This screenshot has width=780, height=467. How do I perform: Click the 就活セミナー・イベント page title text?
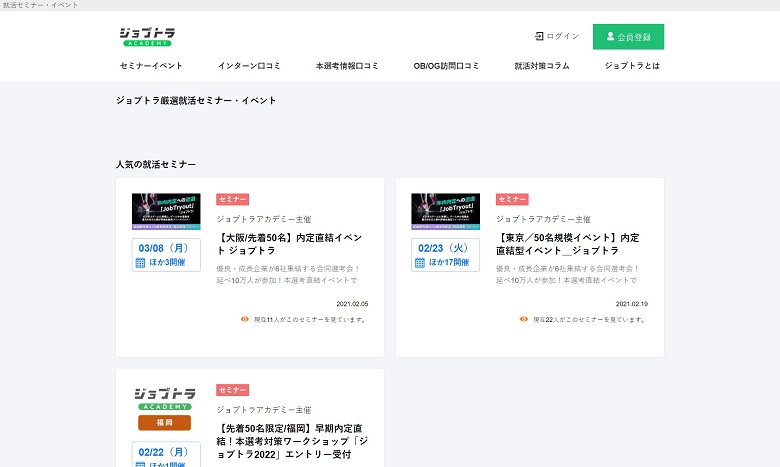point(40,5)
